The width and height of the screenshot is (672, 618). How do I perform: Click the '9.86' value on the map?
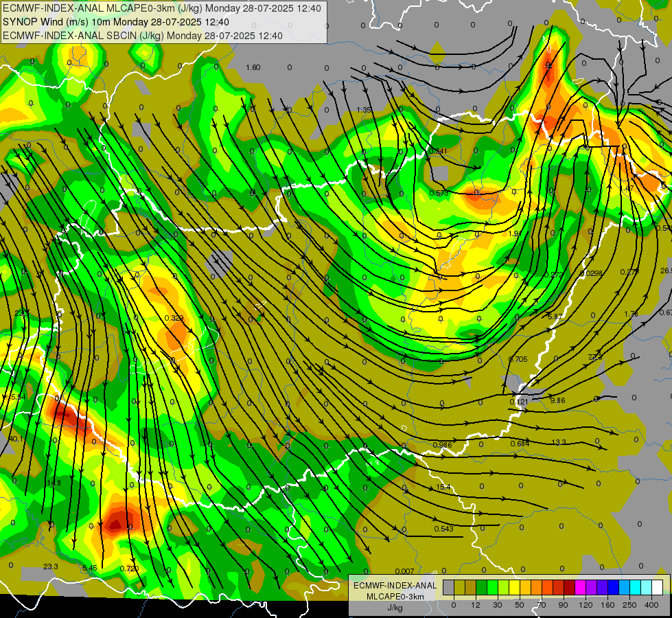pos(557,400)
